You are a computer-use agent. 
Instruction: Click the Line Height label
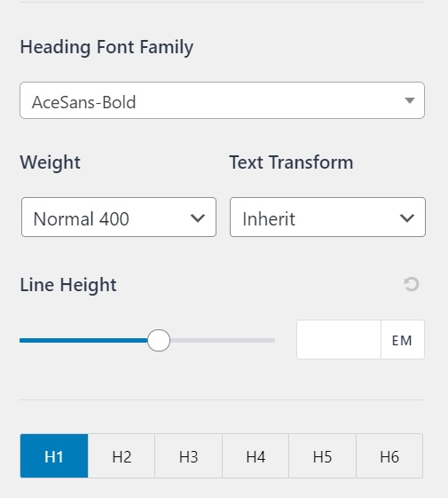(x=68, y=285)
